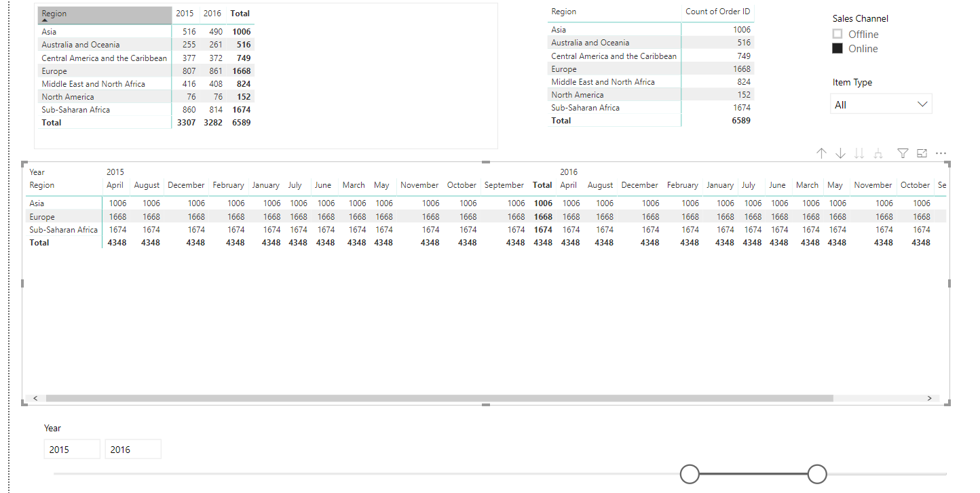Expand all down one level fork icon

(x=878, y=154)
